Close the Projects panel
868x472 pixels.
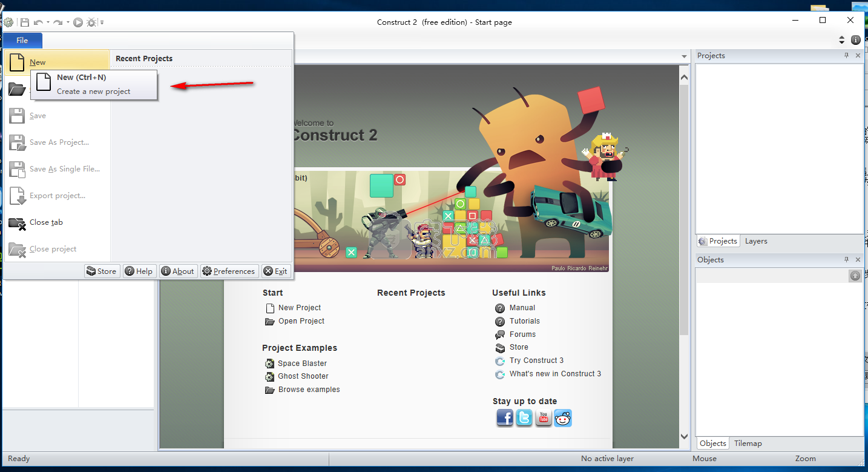[858, 55]
